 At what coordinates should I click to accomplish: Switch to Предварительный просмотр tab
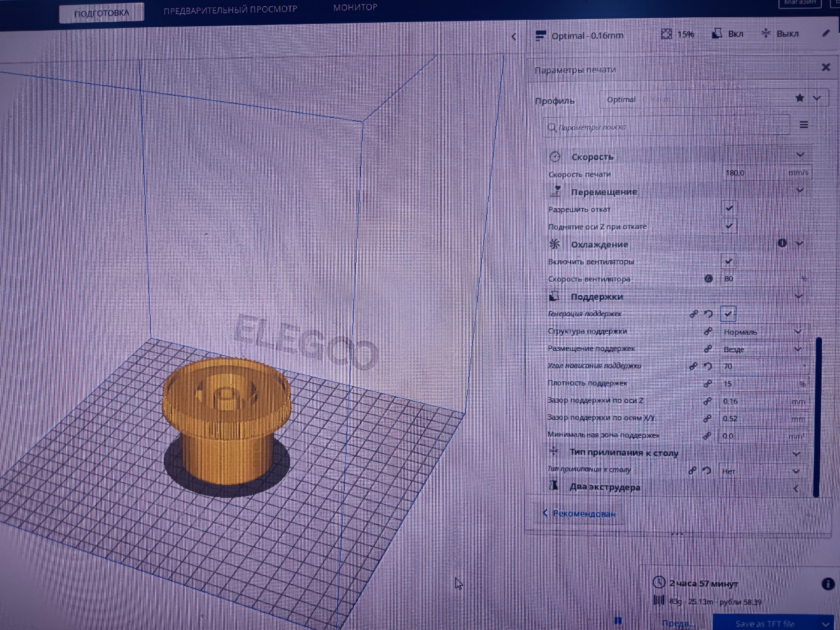pyautogui.click(x=230, y=10)
